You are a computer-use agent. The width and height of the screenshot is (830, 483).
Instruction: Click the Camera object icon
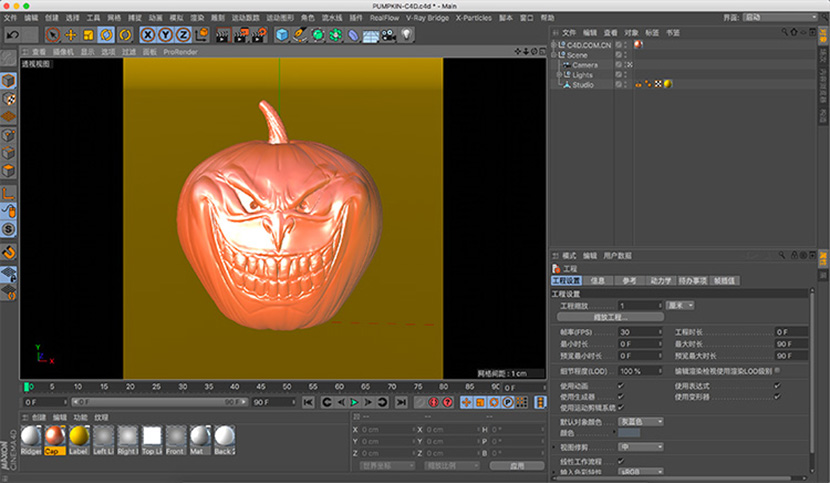(389, 35)
